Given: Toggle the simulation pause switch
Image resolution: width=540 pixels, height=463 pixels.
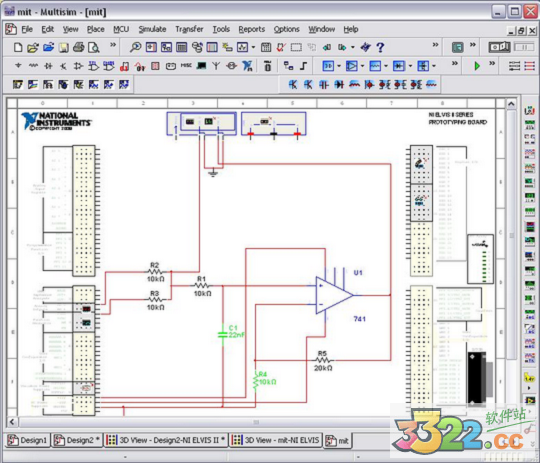Looking at the screenshot, I should 524,47.
